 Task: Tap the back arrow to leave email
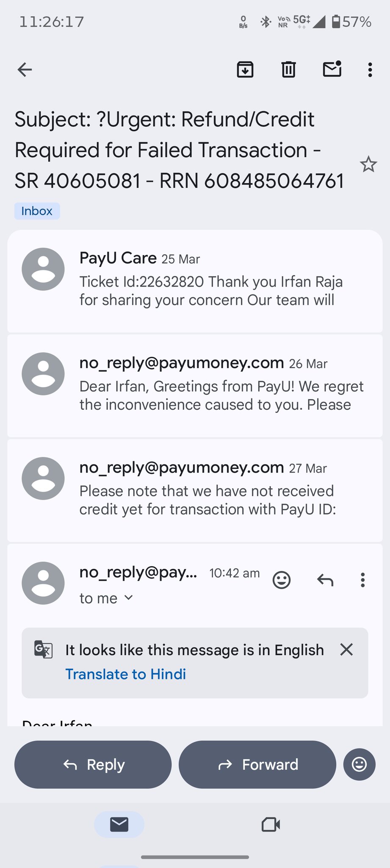click(x=25, y=70)
